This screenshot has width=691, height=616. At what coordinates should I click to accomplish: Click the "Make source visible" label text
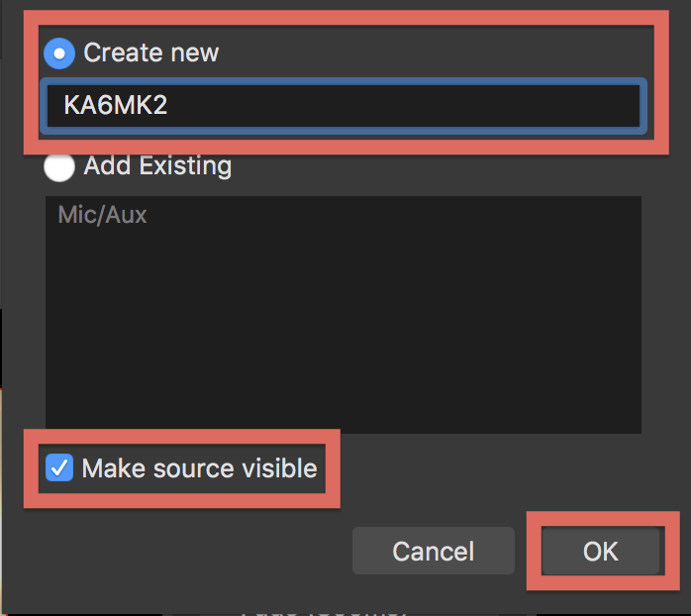(x=199, y=468)
